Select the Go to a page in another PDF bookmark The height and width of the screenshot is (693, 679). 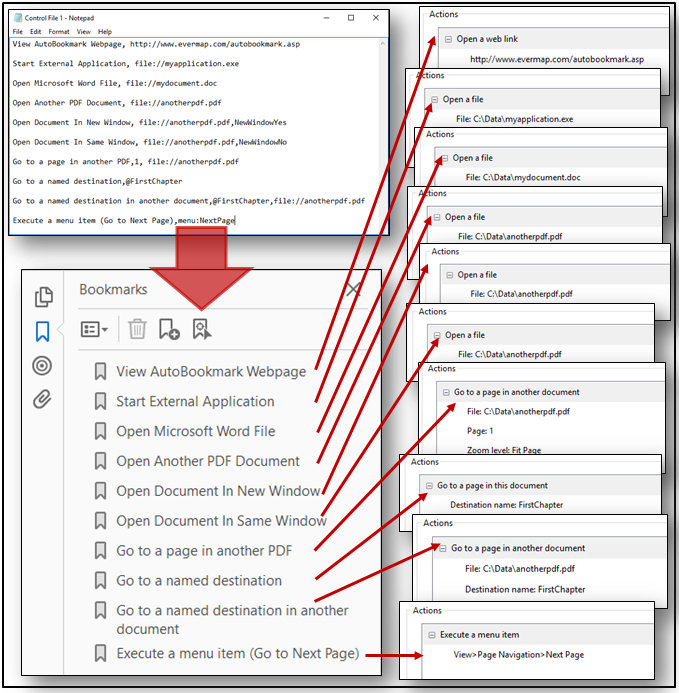coord(204,551)
